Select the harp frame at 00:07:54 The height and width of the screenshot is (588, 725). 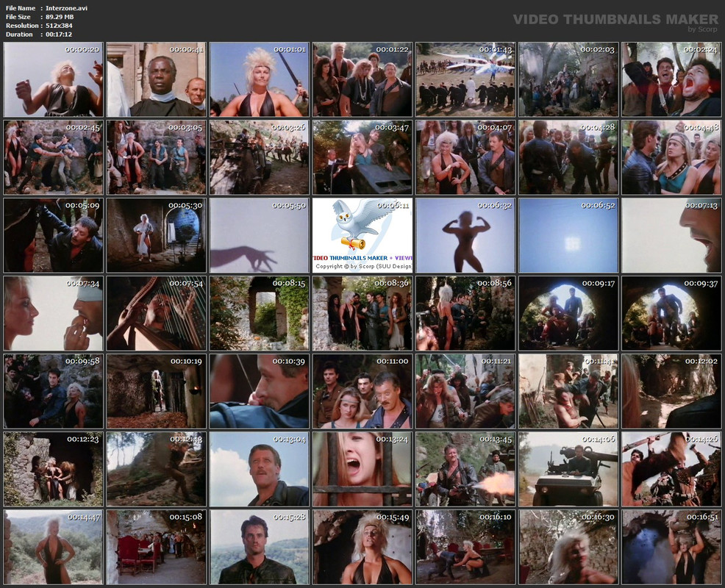157,313
